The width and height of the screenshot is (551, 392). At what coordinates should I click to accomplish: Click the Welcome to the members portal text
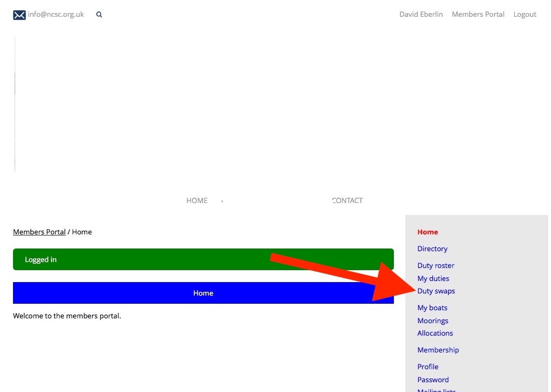click(x=67, y=316)
